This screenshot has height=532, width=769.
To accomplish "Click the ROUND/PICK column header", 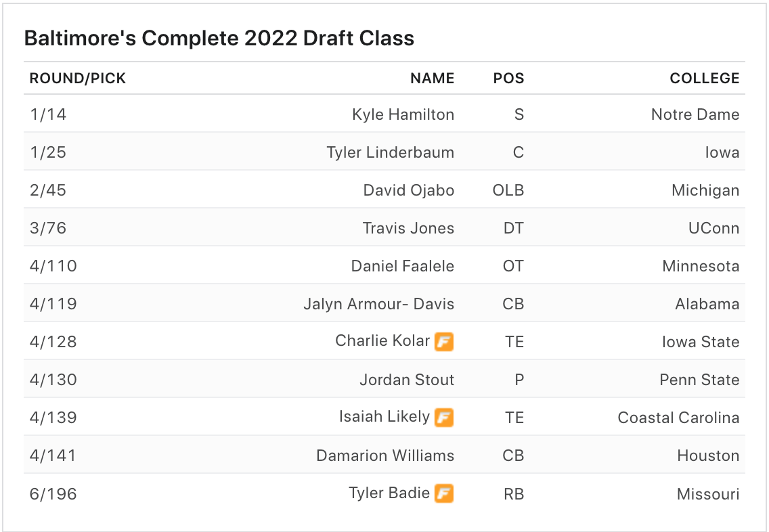I will pyautogui.click(x=78, y=79).
